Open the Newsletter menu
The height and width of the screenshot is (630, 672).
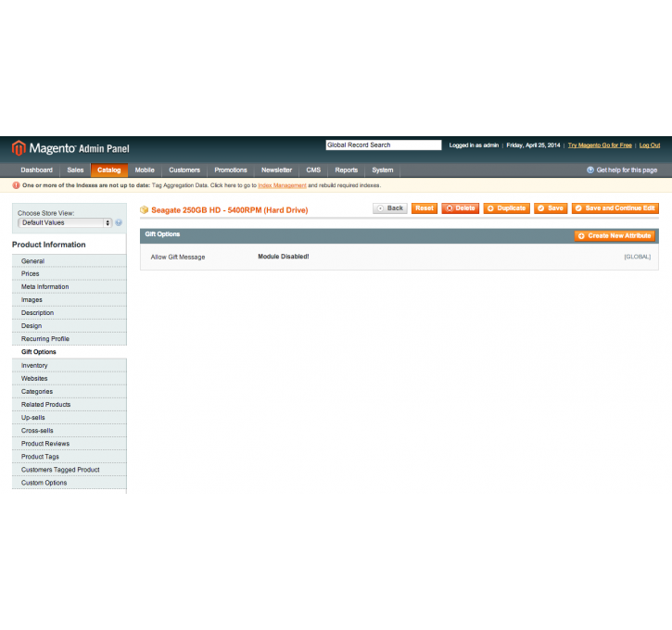coord(276,170)
